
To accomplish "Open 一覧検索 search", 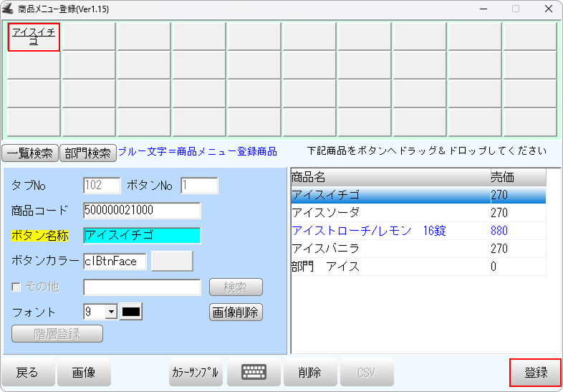I will [x=29, y=153].
